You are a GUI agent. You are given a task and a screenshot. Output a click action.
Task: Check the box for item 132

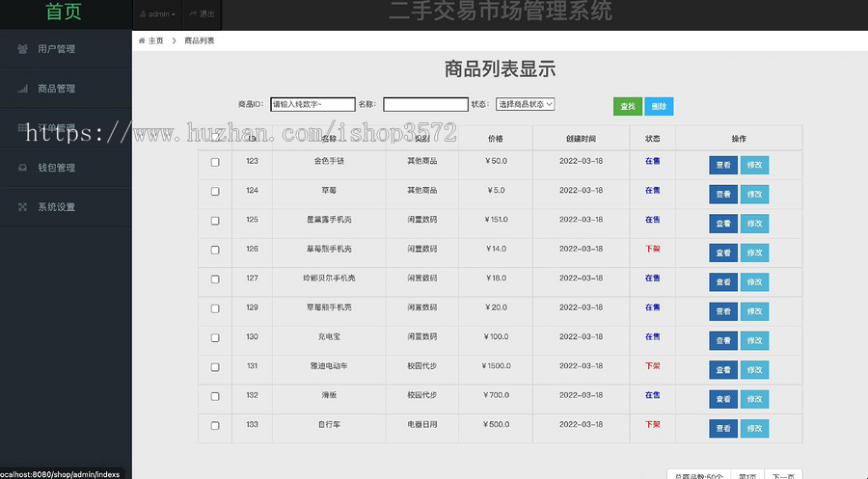coord(215,396)
